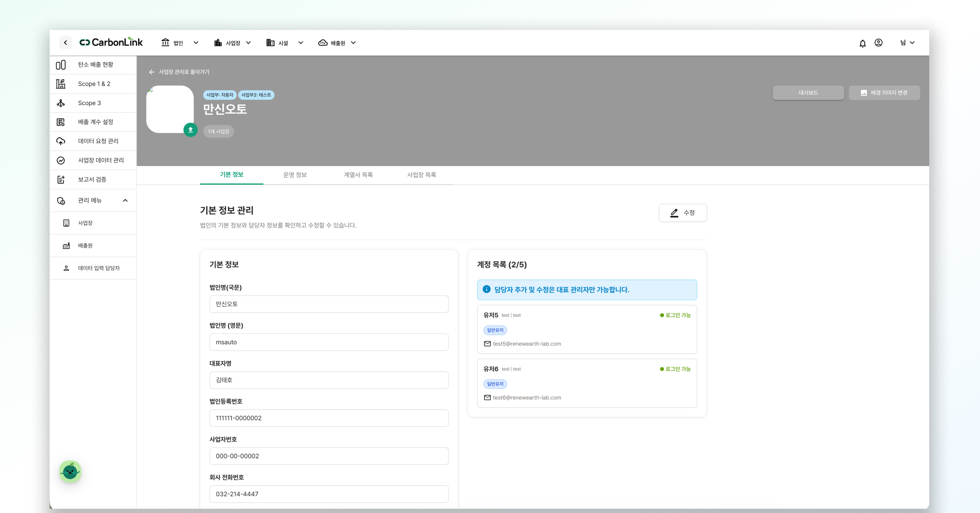Click green upload button on company logo
Image resolution: width=980 pixels, height=513 pixels.
[x=191, y=130]
